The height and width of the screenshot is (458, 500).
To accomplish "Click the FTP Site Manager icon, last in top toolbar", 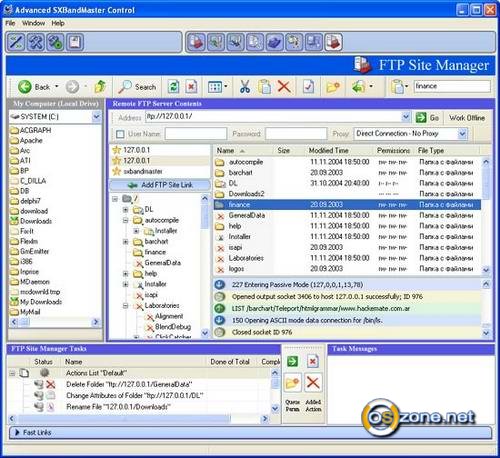I will point(333,42).
